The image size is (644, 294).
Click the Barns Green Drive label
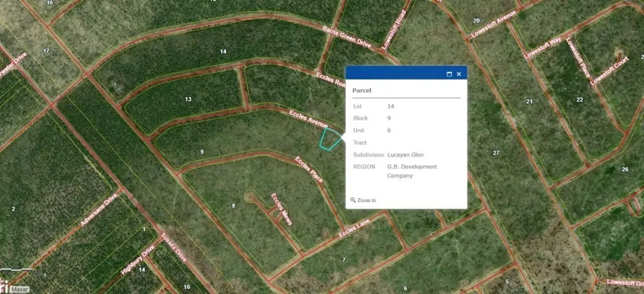347,37
